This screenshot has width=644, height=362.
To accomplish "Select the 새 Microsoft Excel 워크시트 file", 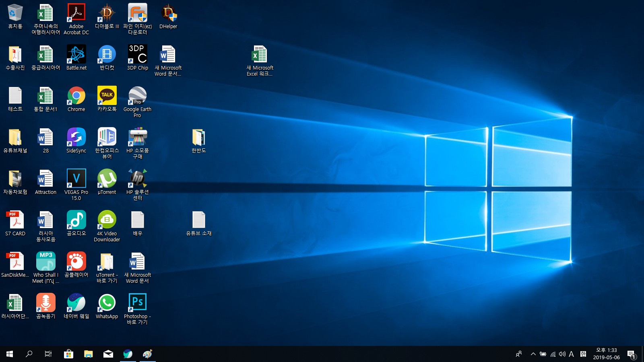I will (260, 60).
